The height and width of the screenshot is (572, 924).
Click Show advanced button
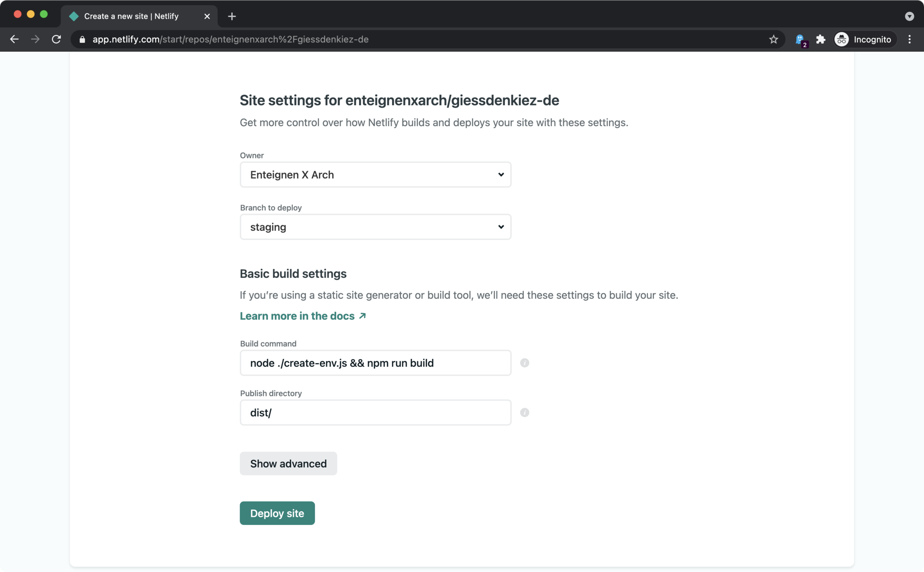tap(288, 464)
